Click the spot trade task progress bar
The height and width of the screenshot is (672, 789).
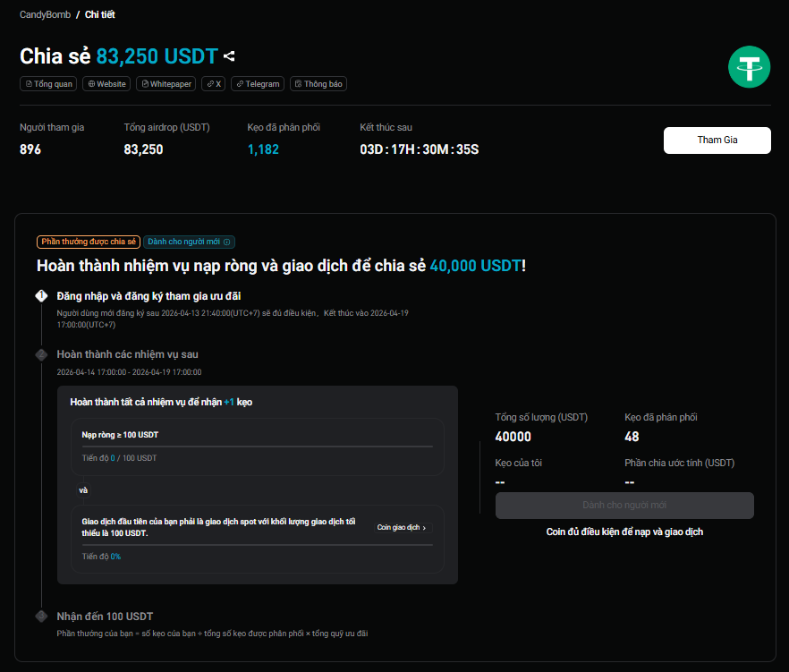tap(257, 545)
